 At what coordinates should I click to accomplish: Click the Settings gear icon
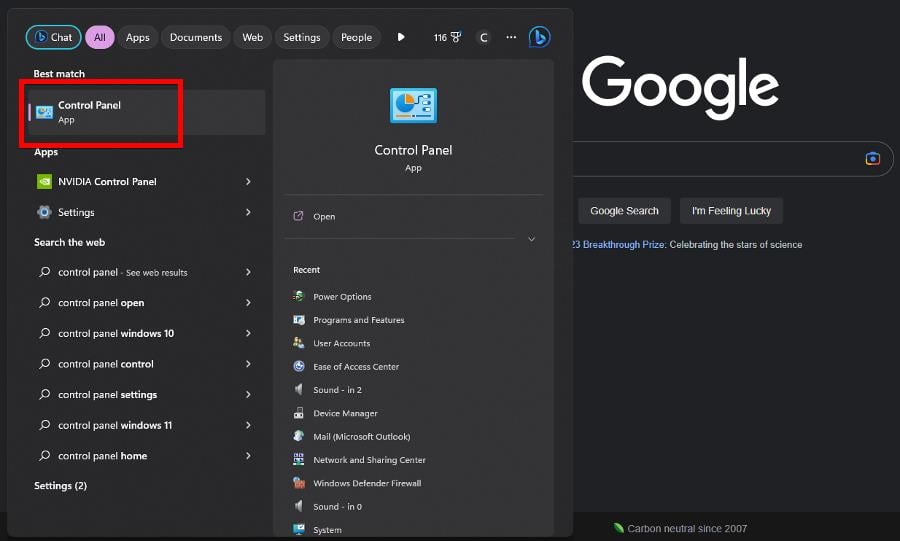tap(44, 212)
